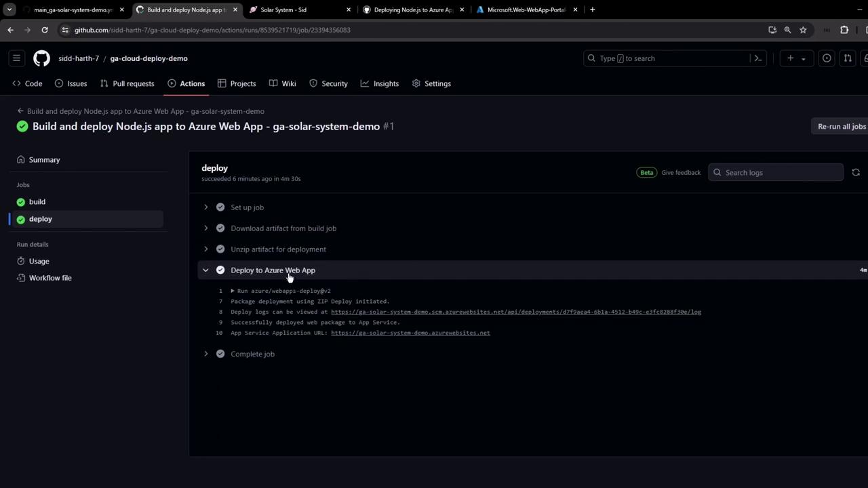The image size is (868, 488).
Task: Open the header pull requests icon
Action: point(848,58)
